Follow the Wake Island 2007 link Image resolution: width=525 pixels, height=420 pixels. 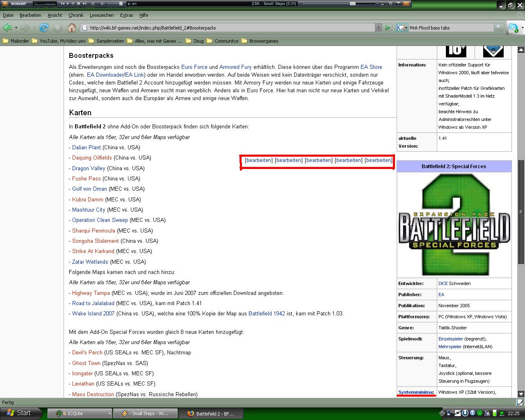click(93, 313)
